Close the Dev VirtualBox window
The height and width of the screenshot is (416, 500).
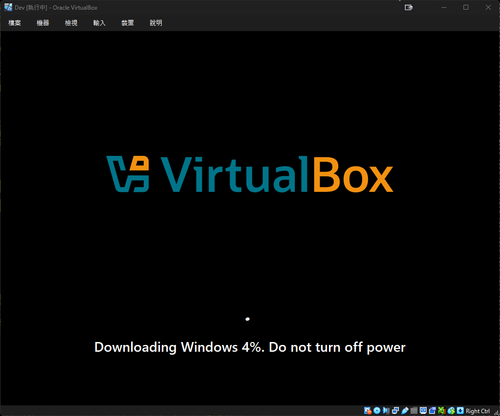[x=488, y=7]
